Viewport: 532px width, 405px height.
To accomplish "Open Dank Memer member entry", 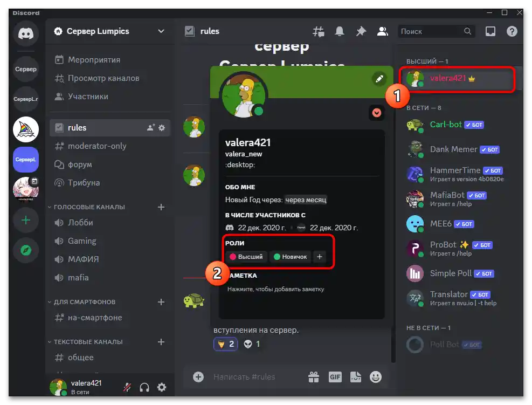I will click(461, 149).
